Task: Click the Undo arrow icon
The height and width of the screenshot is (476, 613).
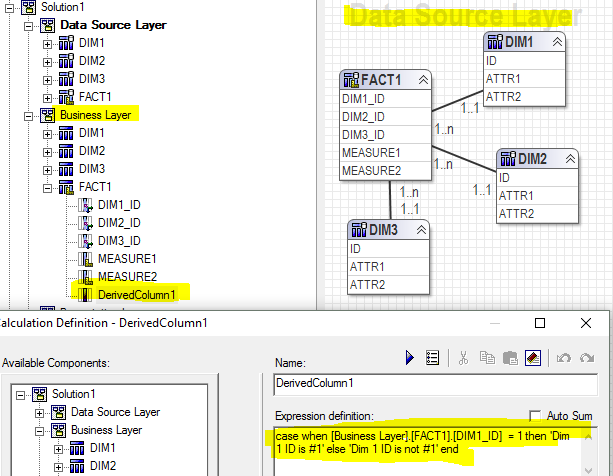Action: point(563,358)
